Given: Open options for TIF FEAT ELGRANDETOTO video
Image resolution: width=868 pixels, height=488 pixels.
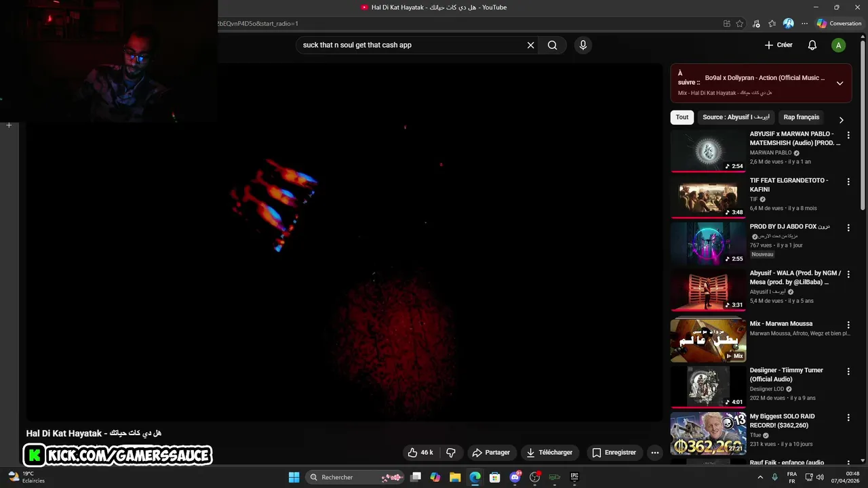Looking at the screenshot, I should 848,182.
